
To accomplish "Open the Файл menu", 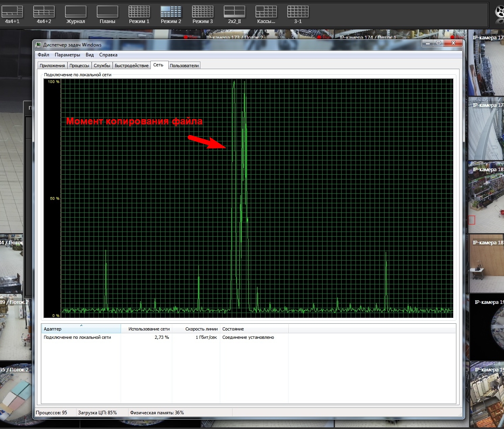I will pos(43,55).
